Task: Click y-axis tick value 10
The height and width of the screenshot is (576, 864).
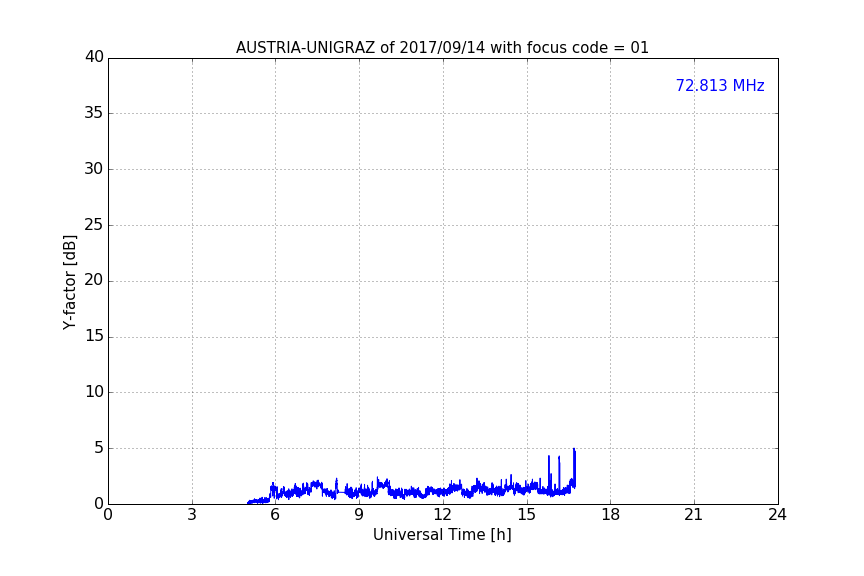Action: pyautogui.click(x=94, y=392)
